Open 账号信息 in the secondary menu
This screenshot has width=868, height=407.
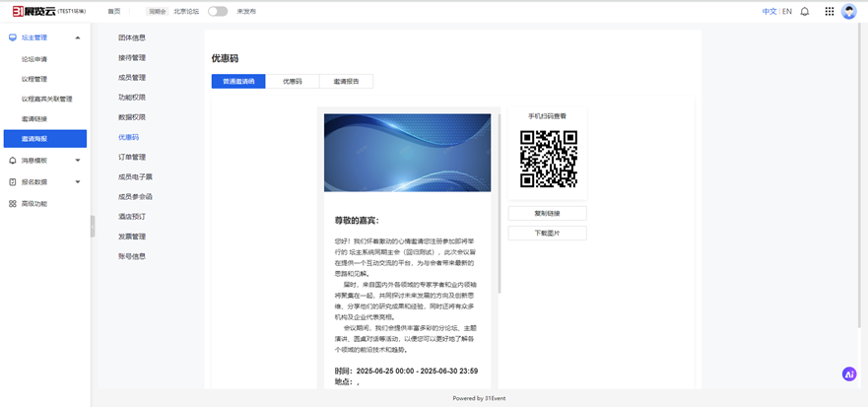(132, 256)
